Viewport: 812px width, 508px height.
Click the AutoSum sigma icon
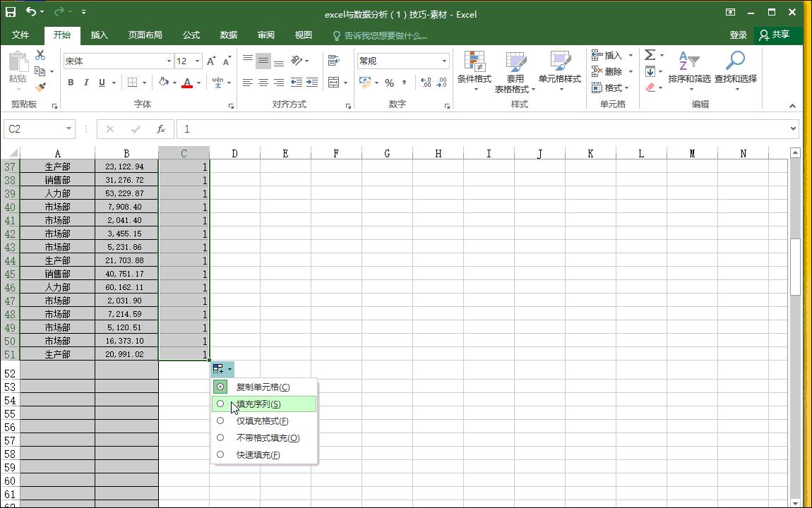point(650,55)
